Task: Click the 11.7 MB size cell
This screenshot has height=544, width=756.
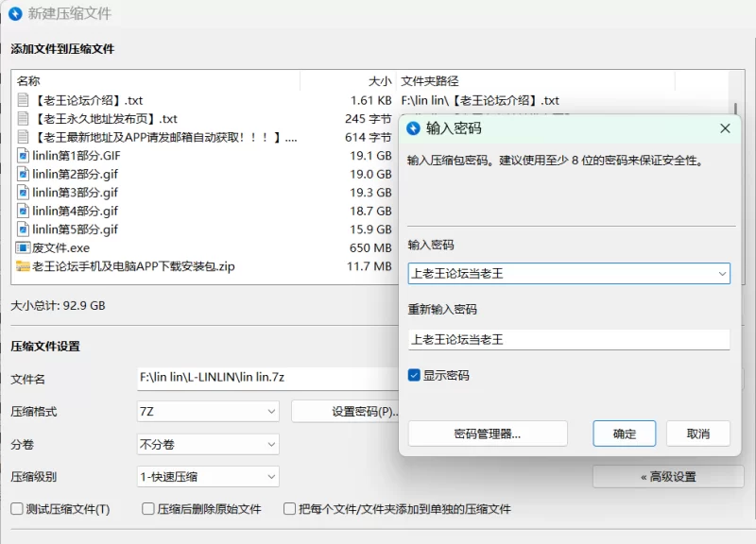Action: pos(369,266)
